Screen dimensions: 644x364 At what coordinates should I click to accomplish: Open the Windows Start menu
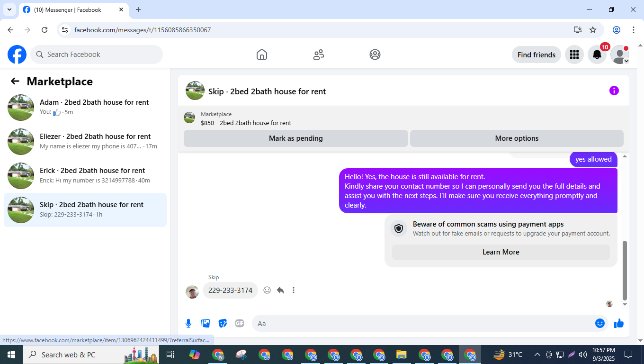pyautogui.click(x=11, y=355)
